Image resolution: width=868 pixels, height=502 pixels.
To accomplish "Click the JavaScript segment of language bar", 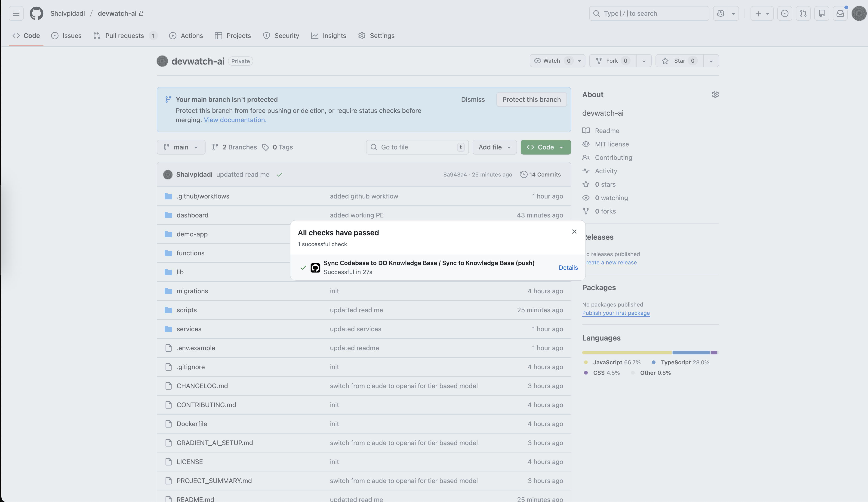I will 627,353.
